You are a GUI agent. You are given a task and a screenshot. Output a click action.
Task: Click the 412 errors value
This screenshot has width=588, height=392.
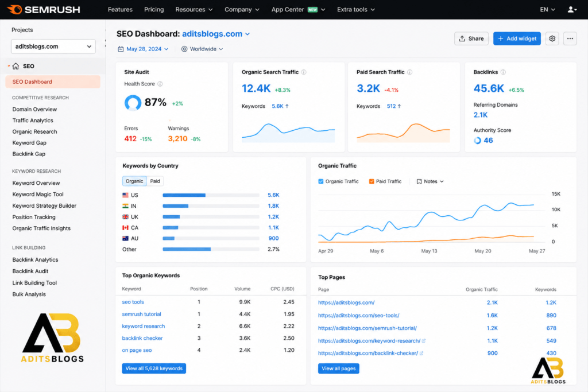coord(130,139)
